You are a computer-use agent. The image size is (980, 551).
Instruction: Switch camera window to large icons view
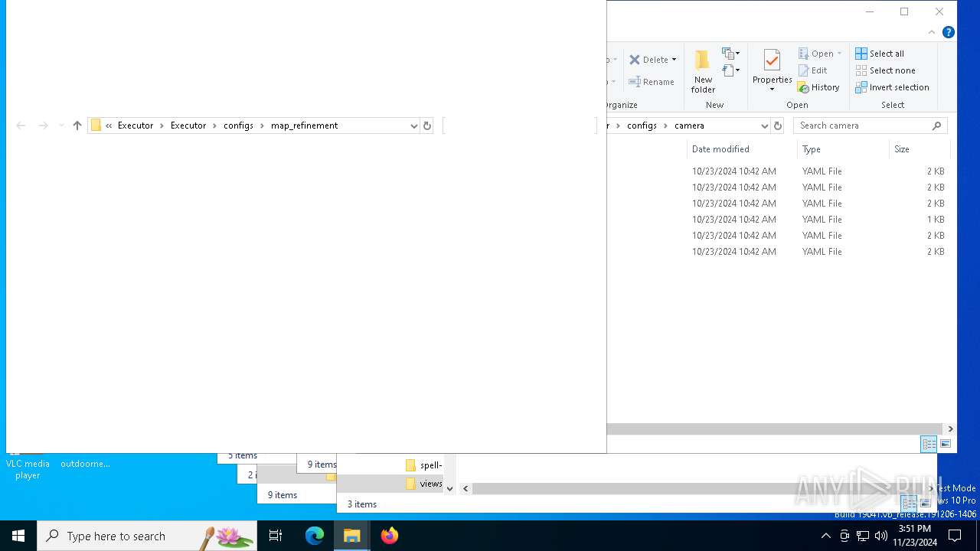[946, 444]
